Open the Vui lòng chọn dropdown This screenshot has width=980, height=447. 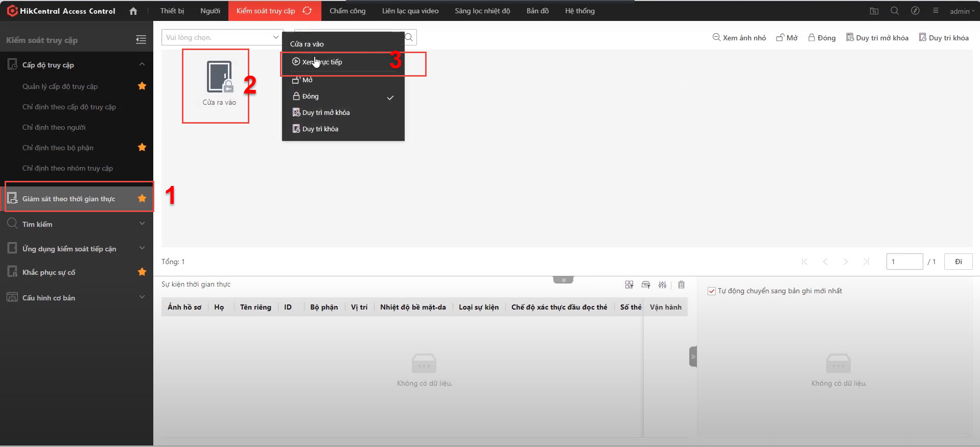222,37
